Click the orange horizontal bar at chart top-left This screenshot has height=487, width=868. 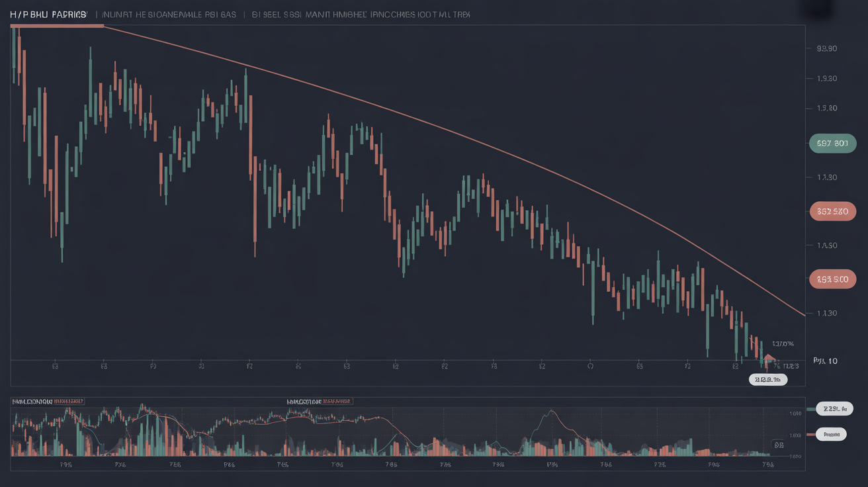coord(57,26)
